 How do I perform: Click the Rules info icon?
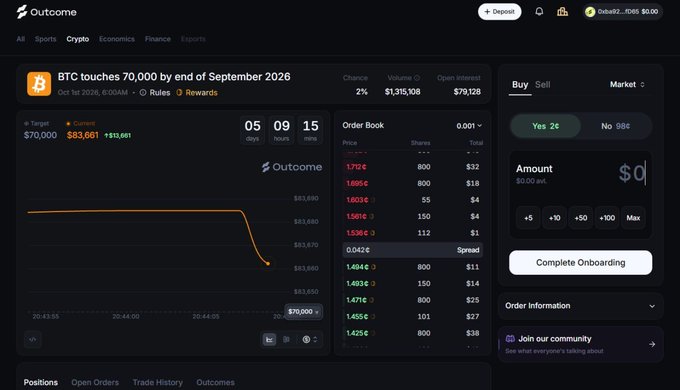pyautogui.click(x=143, y=92)
